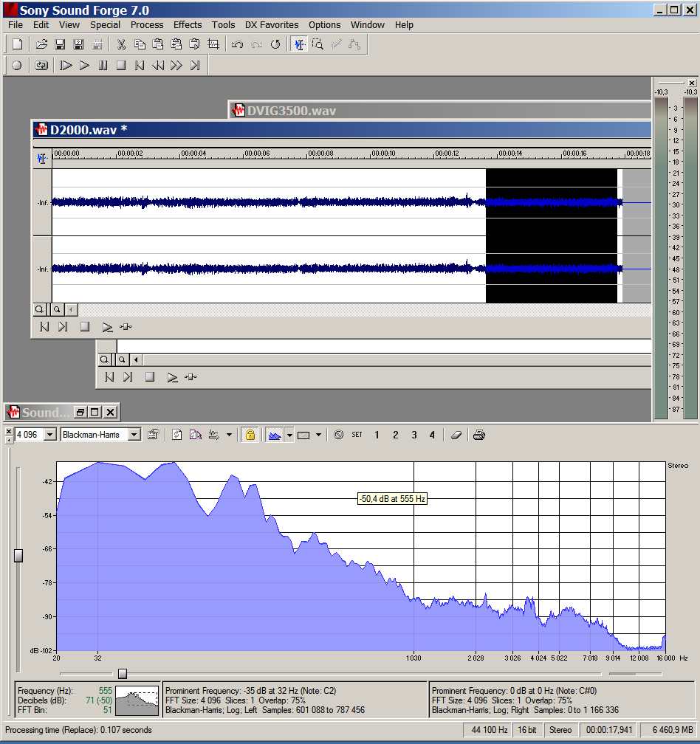Click the DVIG3500.wav window title bar
The image size is (700, 744).
(x=439, y=110)
